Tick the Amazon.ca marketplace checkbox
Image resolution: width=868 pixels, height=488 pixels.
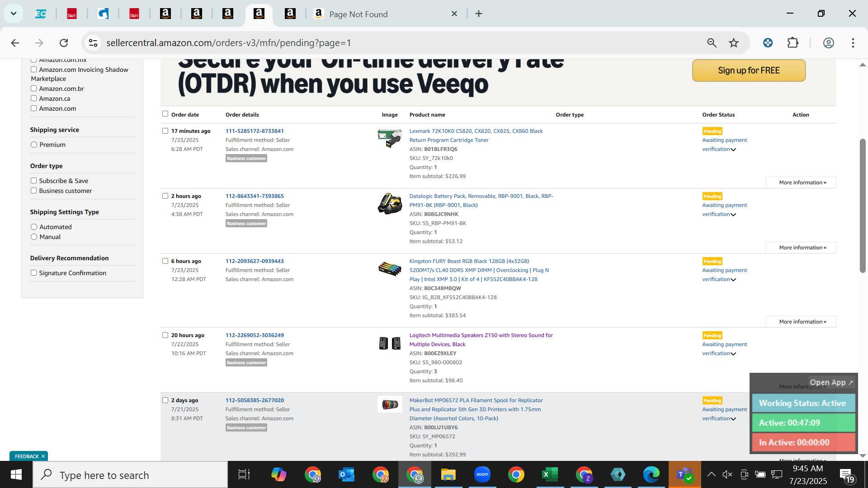33,99
